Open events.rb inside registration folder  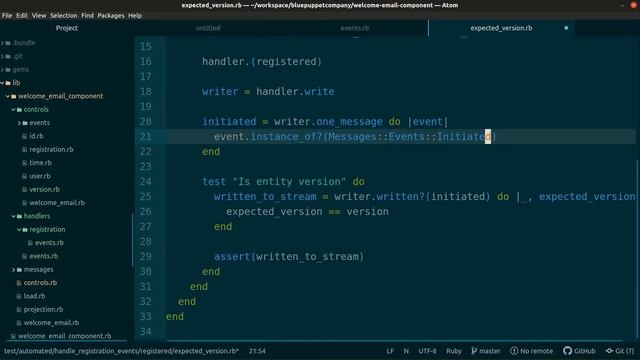(x=49, y=243)
